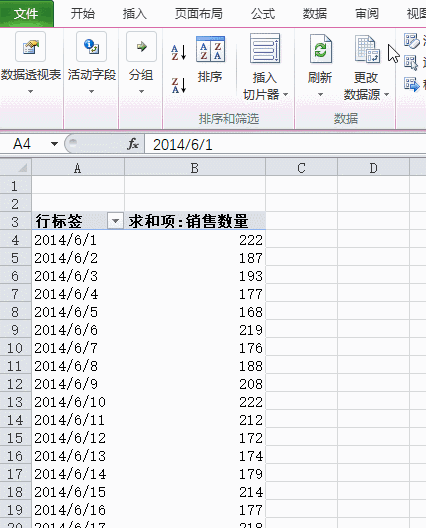The height and width of the screenshot is (528, 426).
Task: Select cell with date 2014/6/5
Action: click(x=78, y=312)
